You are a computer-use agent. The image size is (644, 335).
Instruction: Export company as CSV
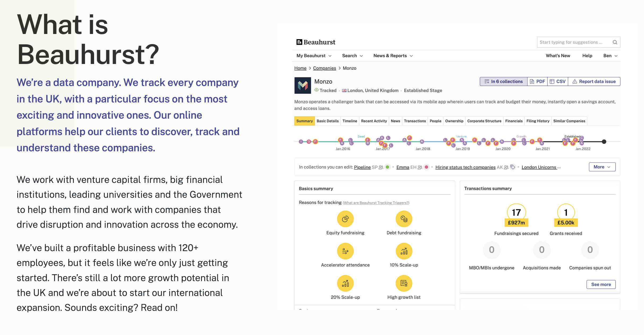557,81
